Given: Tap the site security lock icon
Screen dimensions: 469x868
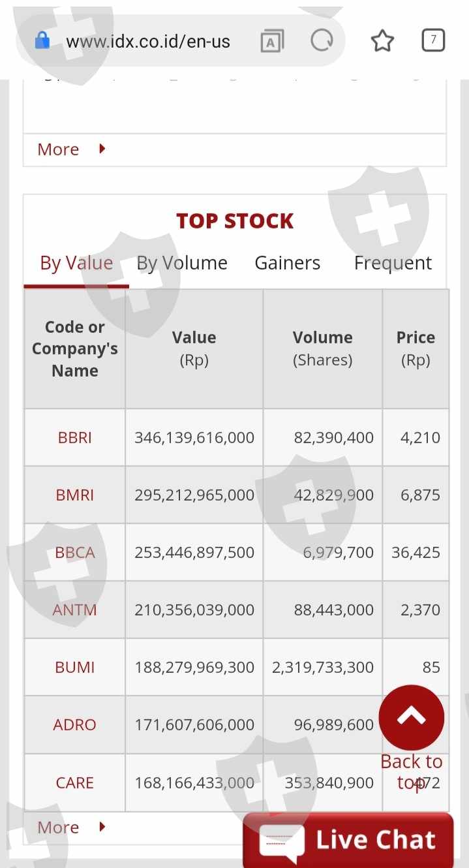Looking at the screenshot, I should pyautogui.click(x=42, y=41).
